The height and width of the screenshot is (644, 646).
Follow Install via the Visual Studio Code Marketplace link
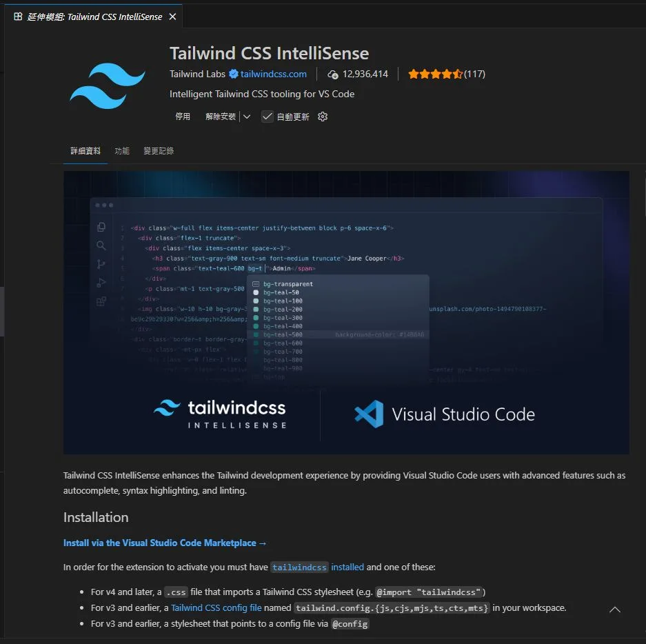click(x=165, y=543)
